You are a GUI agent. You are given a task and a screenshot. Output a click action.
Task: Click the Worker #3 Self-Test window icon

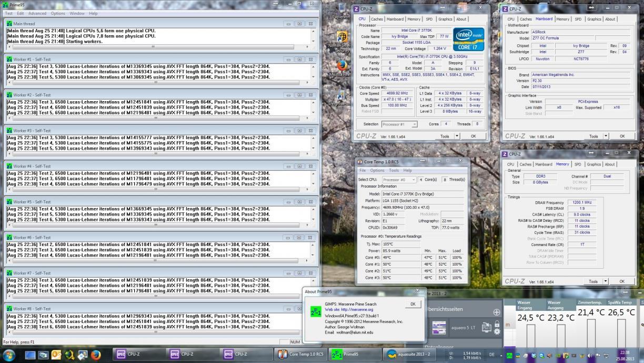click(9, 130)
